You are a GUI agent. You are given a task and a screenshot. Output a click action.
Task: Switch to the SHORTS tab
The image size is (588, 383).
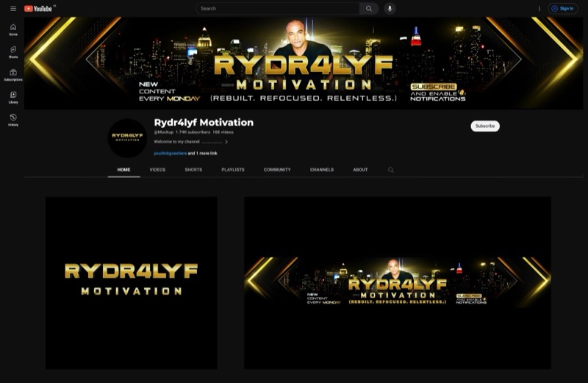[193, 170]
